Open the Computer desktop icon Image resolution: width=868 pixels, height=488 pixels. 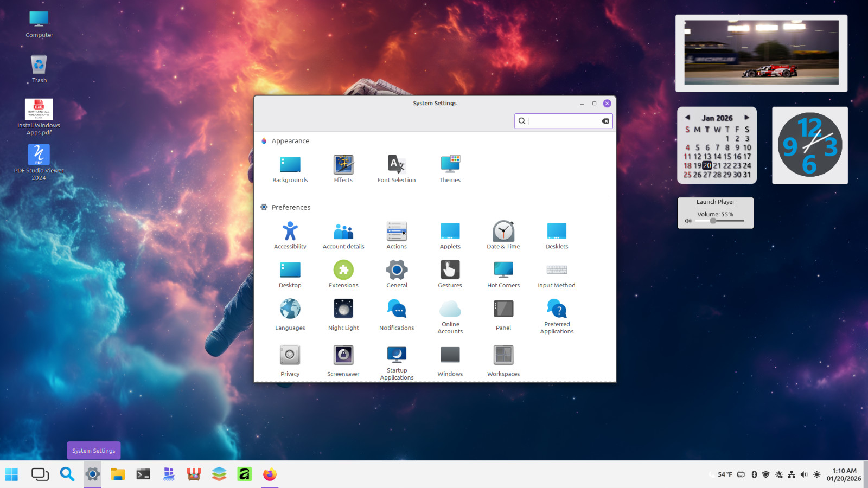click(x=39, y=24)
